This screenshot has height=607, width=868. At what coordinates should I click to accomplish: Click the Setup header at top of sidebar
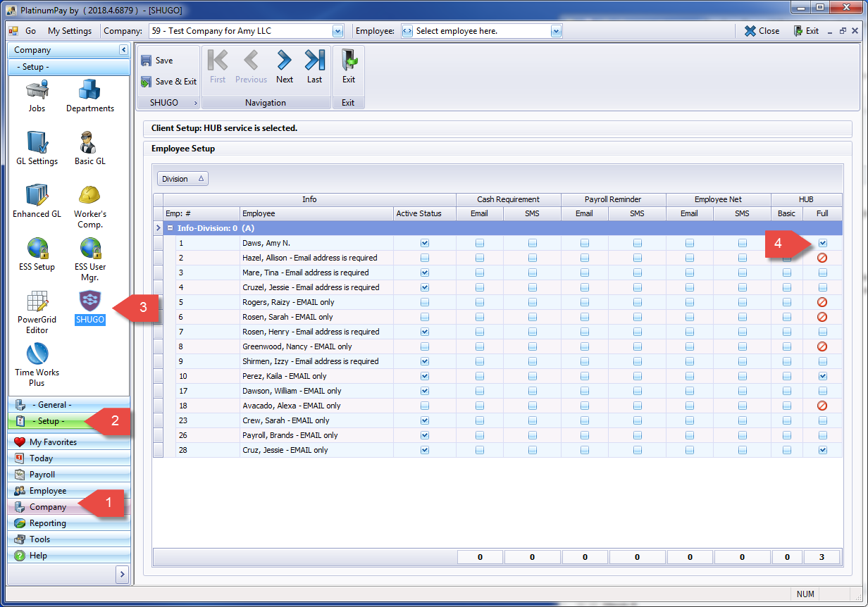[x=69, y=67]
